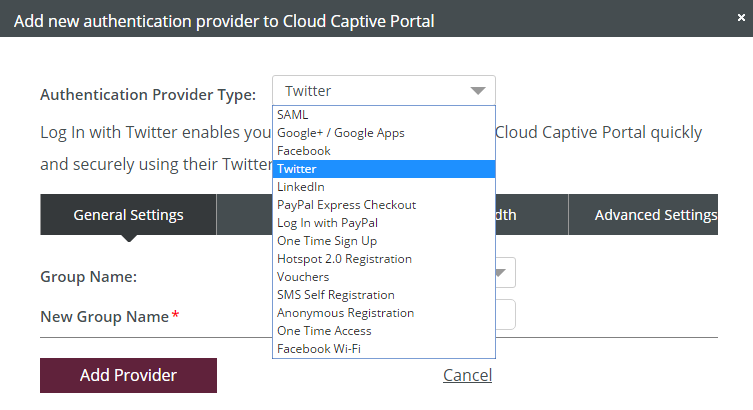Open the tab ending in "dth"
The height and width of the screenshot is (410, 753).
tap(532, 215)
